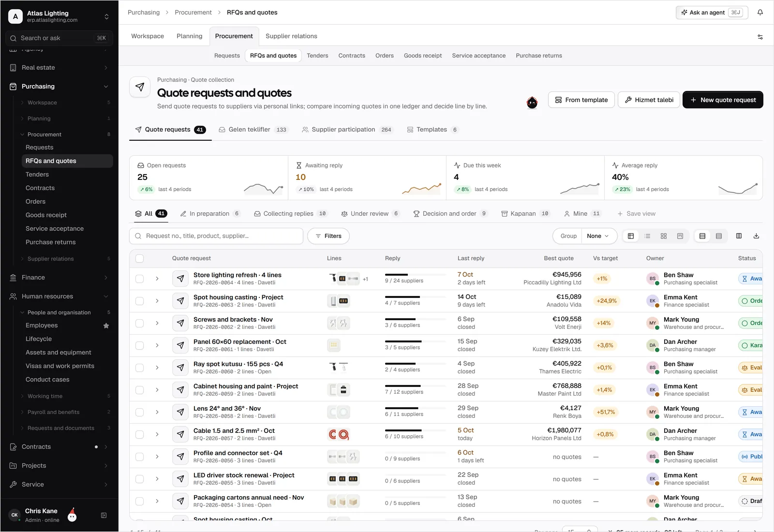Select the Under review filter tab
Viewport: 774px width, 532px height.
(x=370, y=214)
